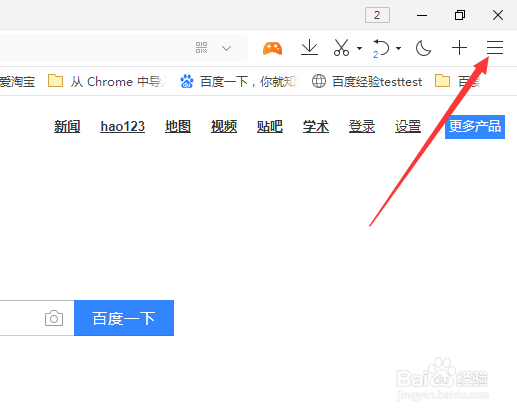Viewport: 517px width, 413px height.
Task: Click the 更多产品 button
Action: coord(475,127)
